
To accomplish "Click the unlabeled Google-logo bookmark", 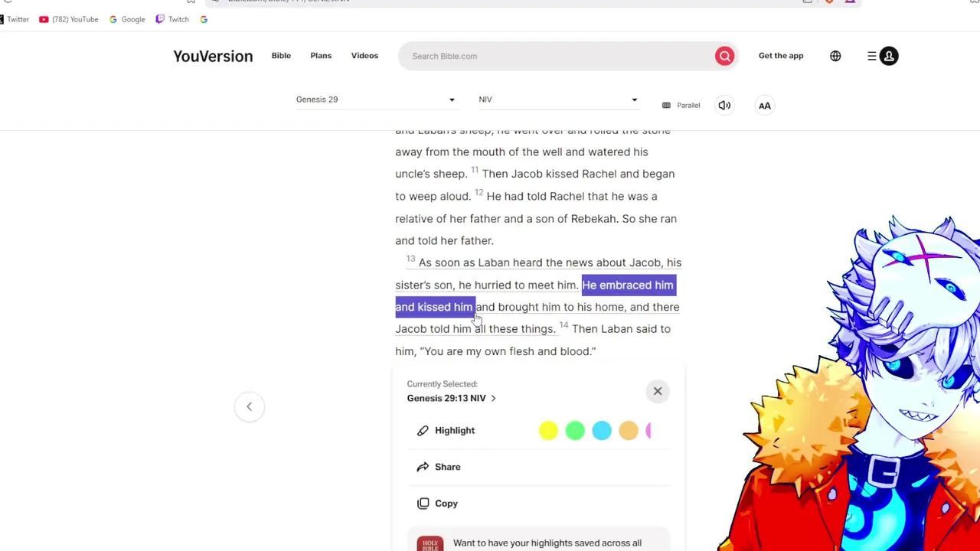I will pyautogui.click(x=204, y=19).
